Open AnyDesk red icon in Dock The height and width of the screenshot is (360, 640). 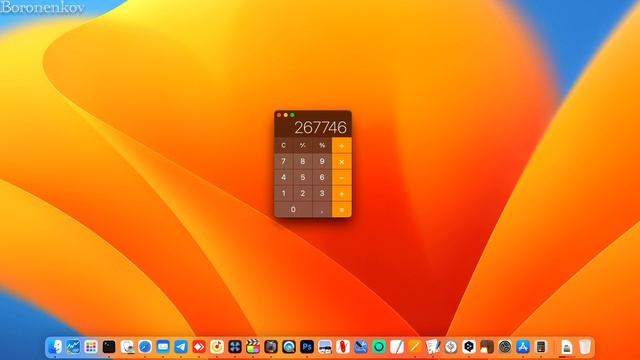(199, 347)
